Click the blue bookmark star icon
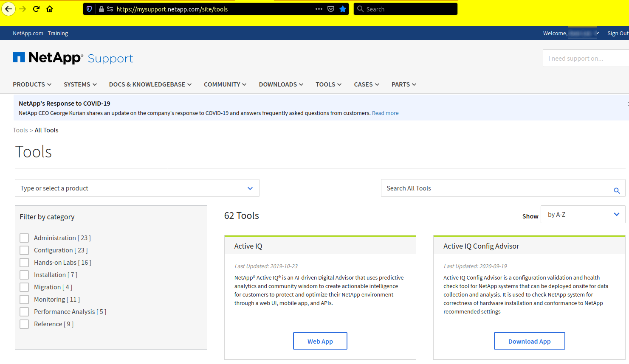The width and height of the screenshot is (629, 364). pos(343,9)
